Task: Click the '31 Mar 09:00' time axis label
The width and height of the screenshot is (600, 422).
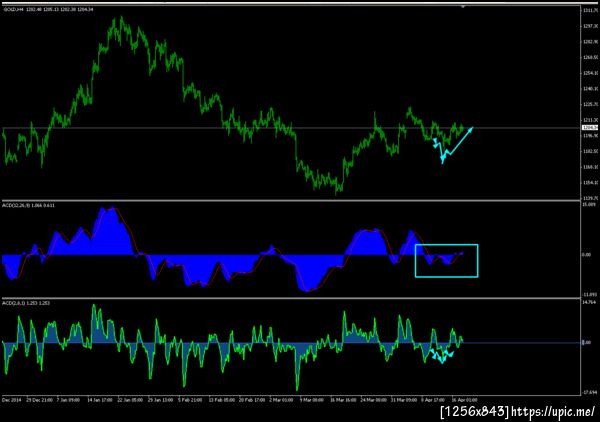Action: point(404,400)
